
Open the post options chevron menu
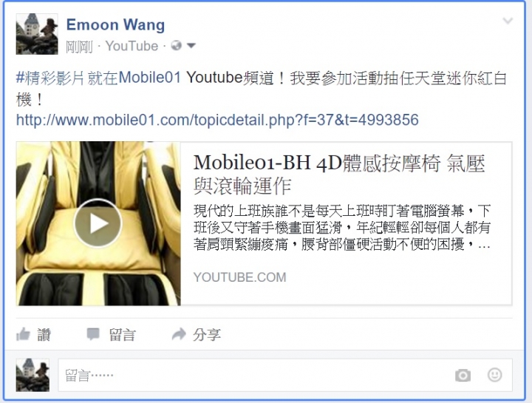pyautogui.click(x=508, y=21)
